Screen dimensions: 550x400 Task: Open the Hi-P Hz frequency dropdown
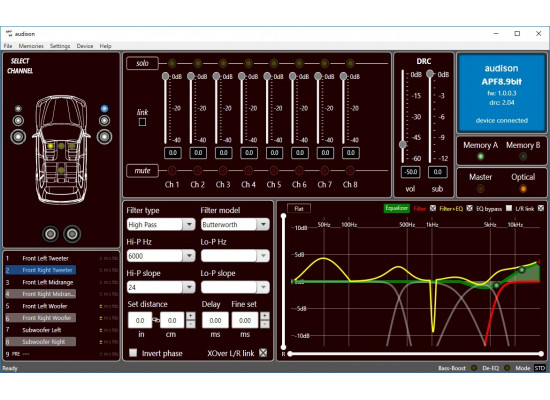(x=189, y=256)
